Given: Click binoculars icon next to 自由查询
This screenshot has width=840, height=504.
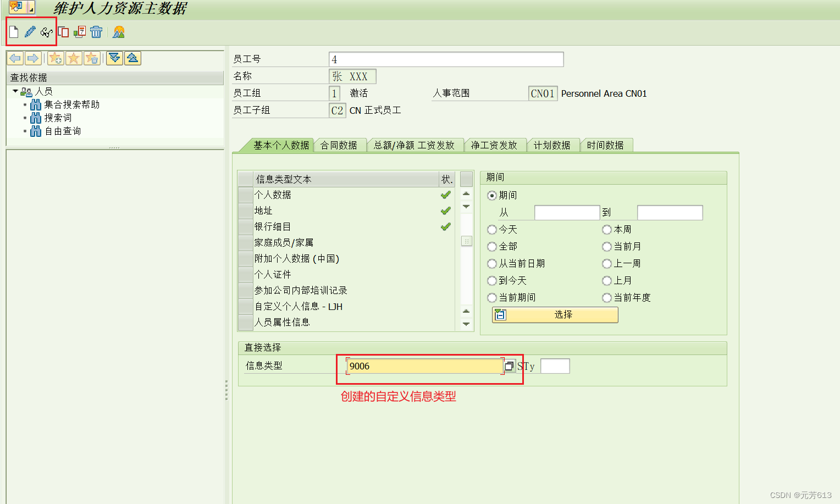Looking at the screenshot, I should tap(36, 131).
